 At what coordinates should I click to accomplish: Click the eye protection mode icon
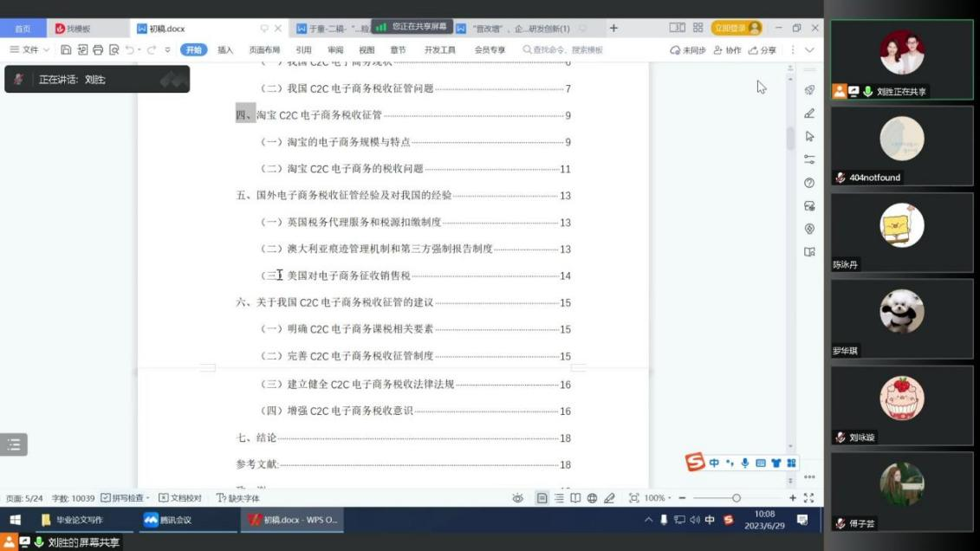tap(517, 498)
